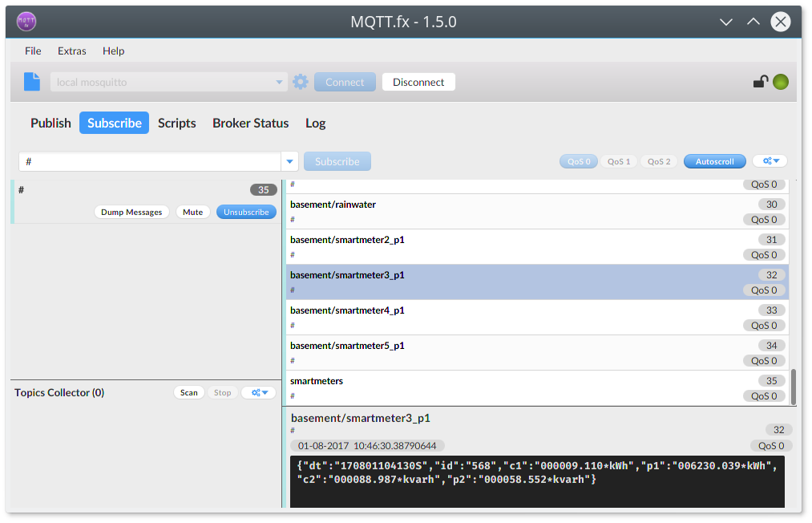Click Dump Messages button
Viewport: 812px width, 523px height.
point(131,212)
